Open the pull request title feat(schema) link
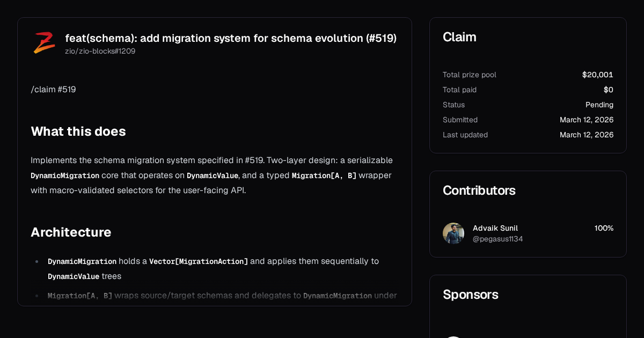The image size is (644, 338). [231, 38]
